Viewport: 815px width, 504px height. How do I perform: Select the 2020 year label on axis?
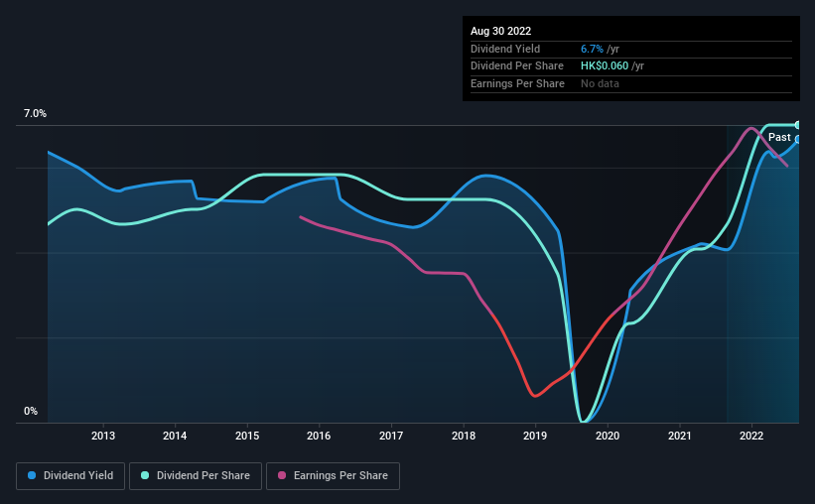pos(608,436)
